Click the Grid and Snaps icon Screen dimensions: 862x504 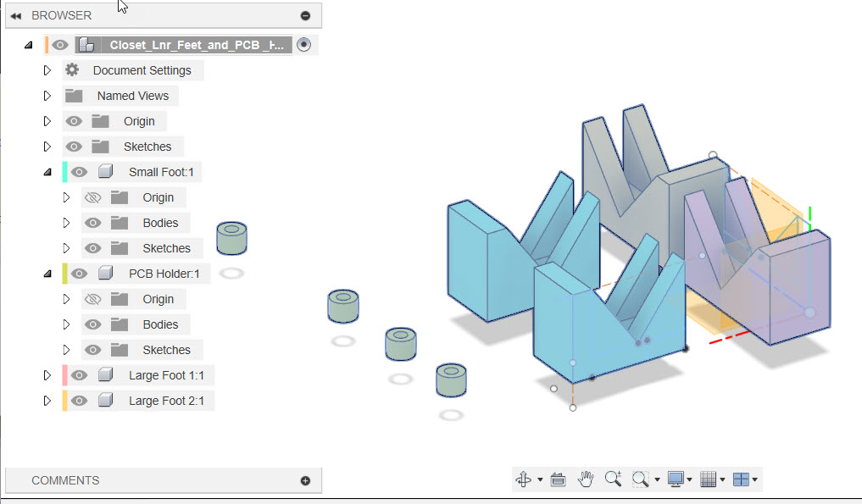[709, 479]
